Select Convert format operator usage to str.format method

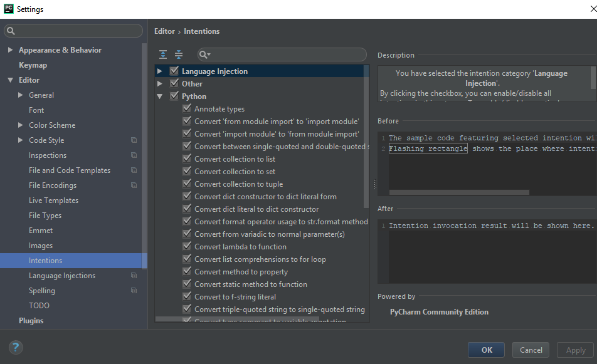coord(281,221)
